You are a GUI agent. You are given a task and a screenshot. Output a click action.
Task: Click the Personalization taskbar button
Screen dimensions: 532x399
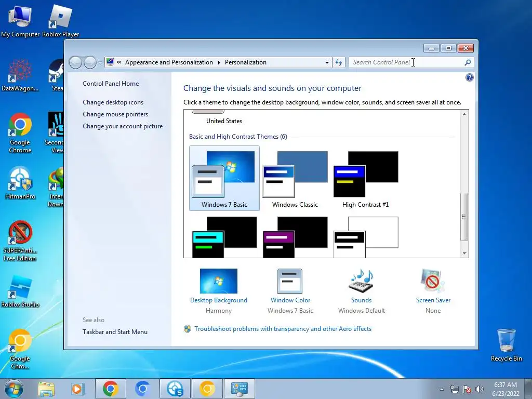[x=240, y=389]
